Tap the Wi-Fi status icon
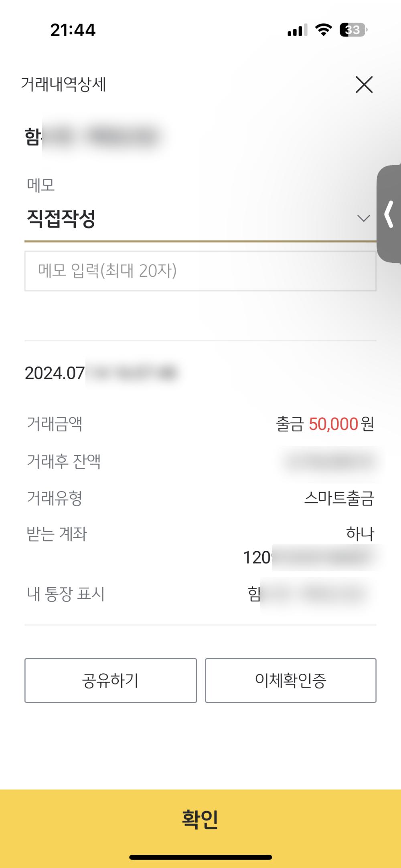The image size is (401, 868). point(323,30)
